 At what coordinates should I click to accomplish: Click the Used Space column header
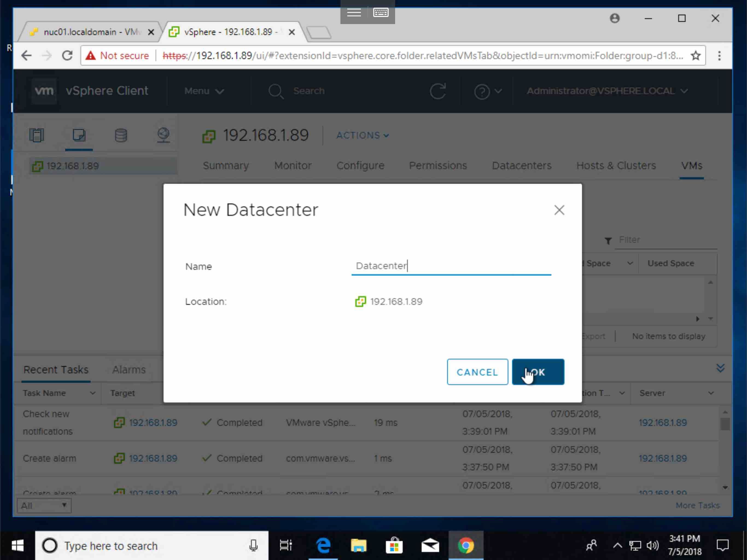point(671,263)
